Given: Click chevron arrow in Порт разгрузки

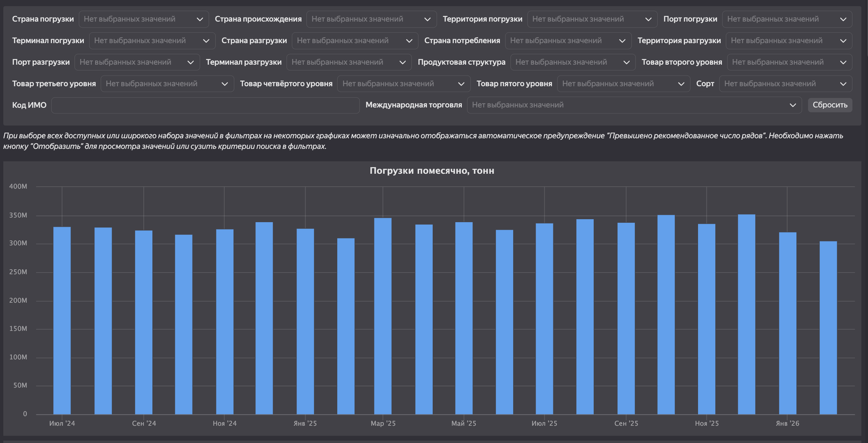Looking at the screenshot, I should tap(190, 63).
